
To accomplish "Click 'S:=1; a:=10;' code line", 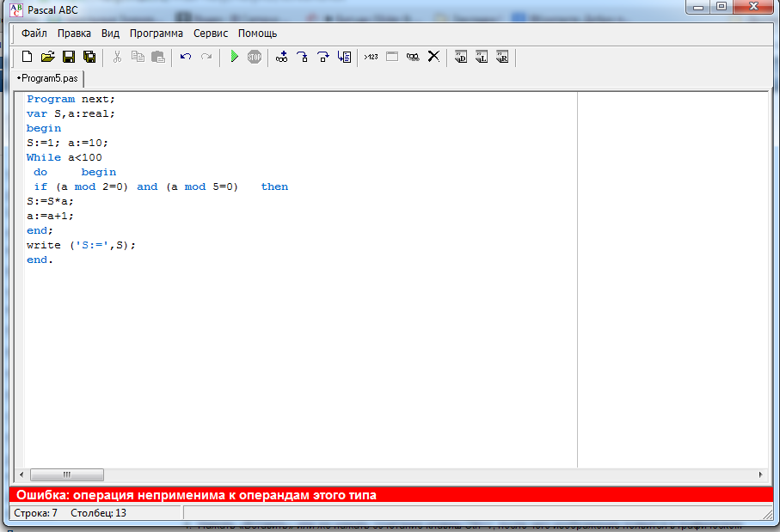I will pos(67,143).
